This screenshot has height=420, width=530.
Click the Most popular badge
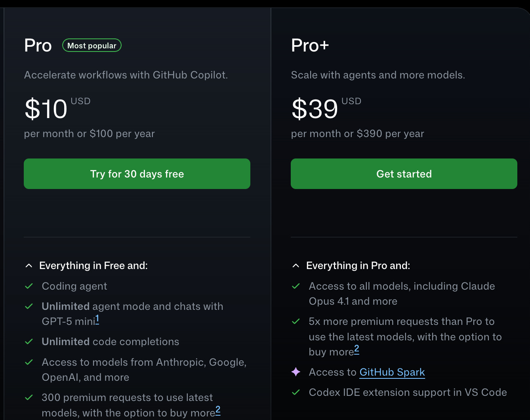coord(92,46)
